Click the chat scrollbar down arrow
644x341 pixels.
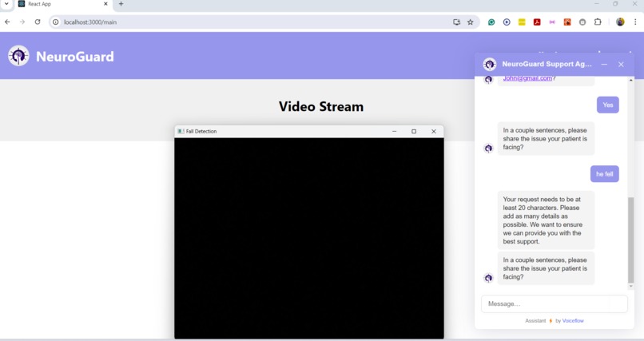pos(631,287)
